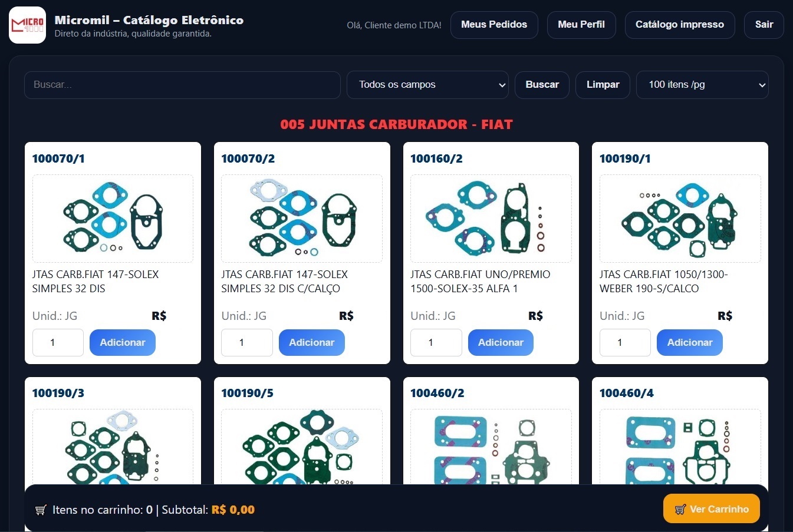Add item 100160/2 to cart
Screen dimensions: 793x532
pyautogui.click(x=501, y=343)
